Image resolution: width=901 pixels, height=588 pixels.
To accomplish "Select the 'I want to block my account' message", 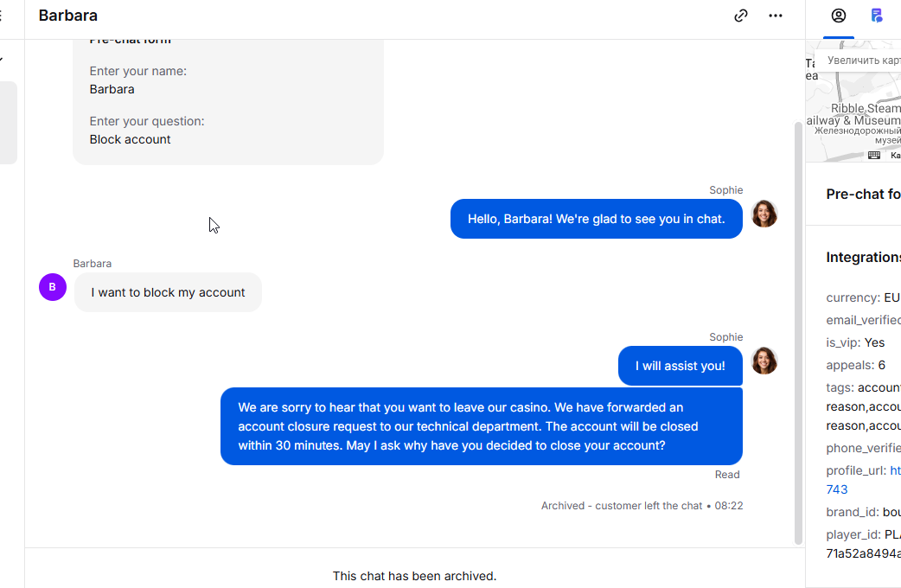I will (168, 292).
